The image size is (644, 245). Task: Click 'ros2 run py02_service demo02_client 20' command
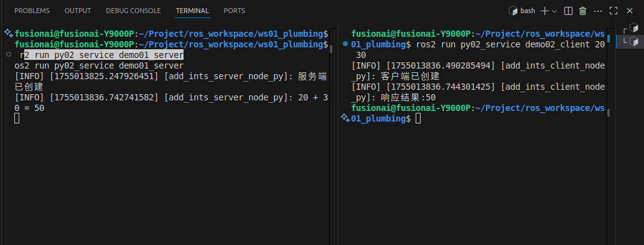(510, 44)
